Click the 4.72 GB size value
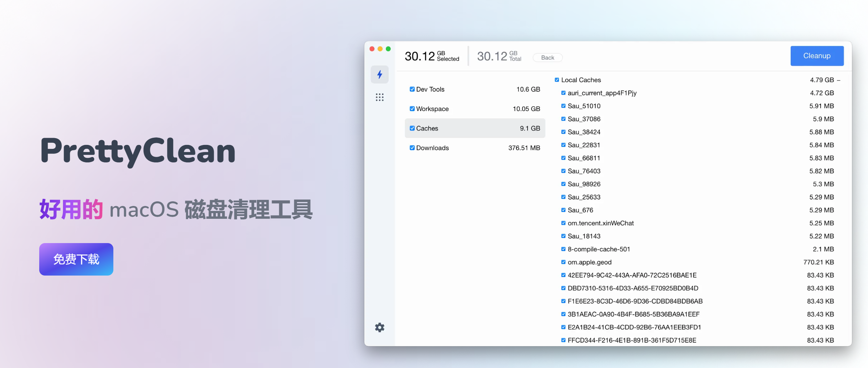868x368 pixels. pyautogui.click(x=822, y=93)
